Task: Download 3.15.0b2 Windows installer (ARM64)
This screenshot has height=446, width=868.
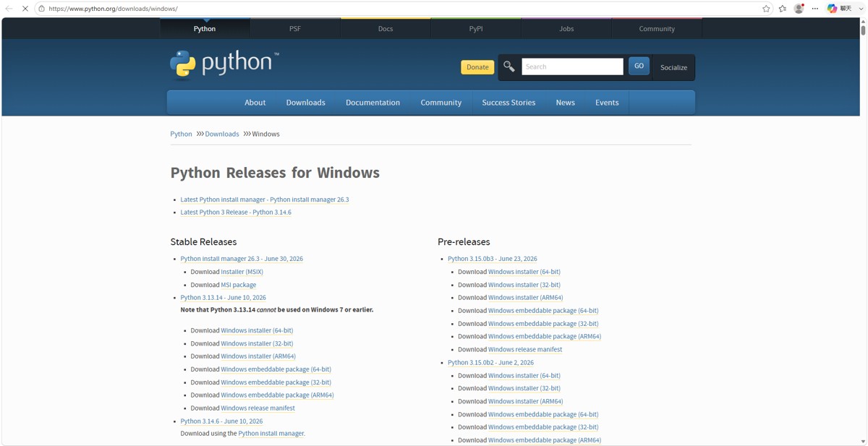Action: click(x=526, y=402)
